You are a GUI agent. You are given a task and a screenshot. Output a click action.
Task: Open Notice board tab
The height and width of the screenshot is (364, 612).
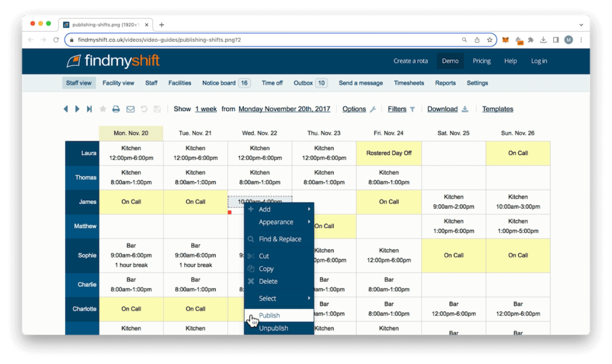point(226,82)
